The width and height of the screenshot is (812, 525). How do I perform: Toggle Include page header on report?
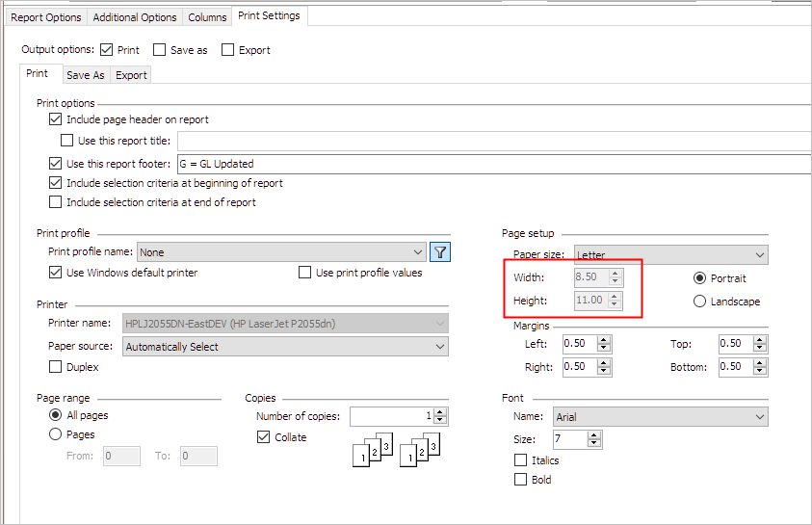pyautogui.click(x=55, y=119)
